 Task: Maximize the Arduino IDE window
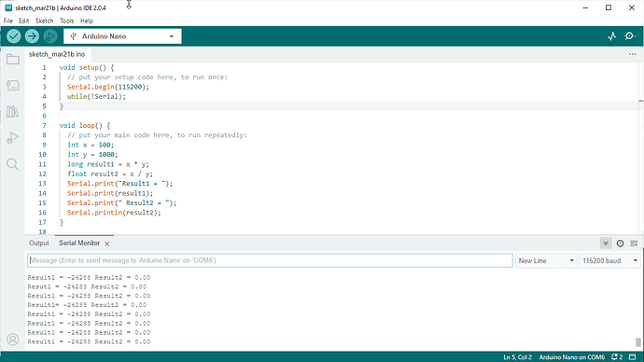click(609, 7)
